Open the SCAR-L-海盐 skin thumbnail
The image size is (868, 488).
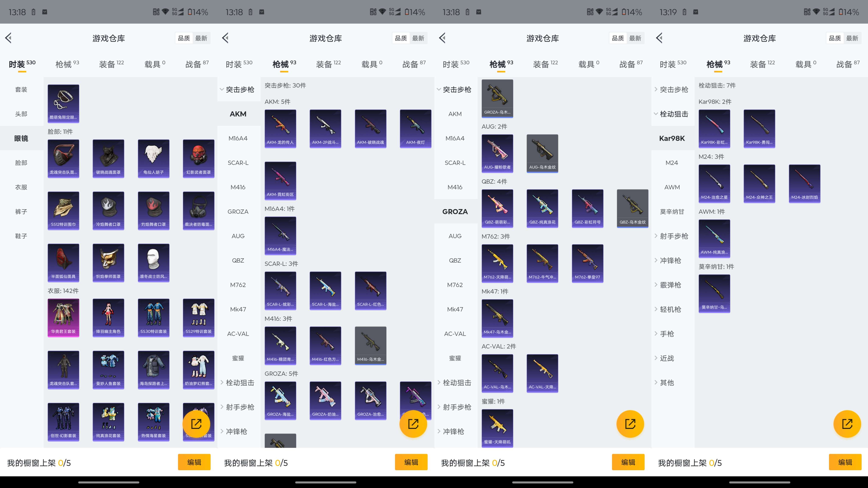point(325,291)
